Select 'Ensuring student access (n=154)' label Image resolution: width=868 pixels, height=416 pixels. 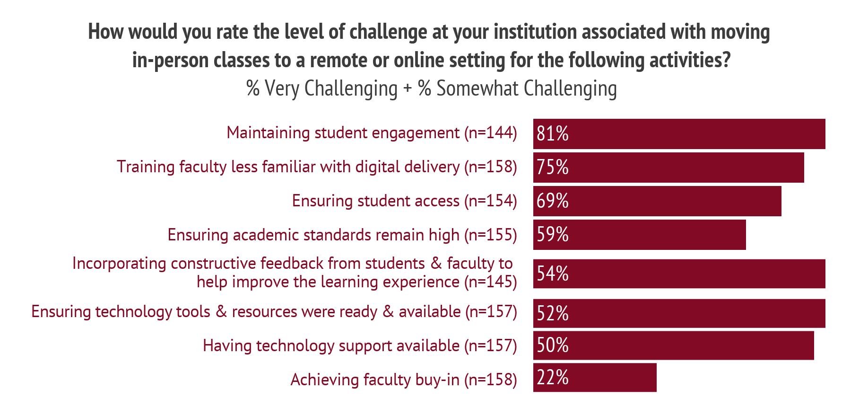point(405,201)
